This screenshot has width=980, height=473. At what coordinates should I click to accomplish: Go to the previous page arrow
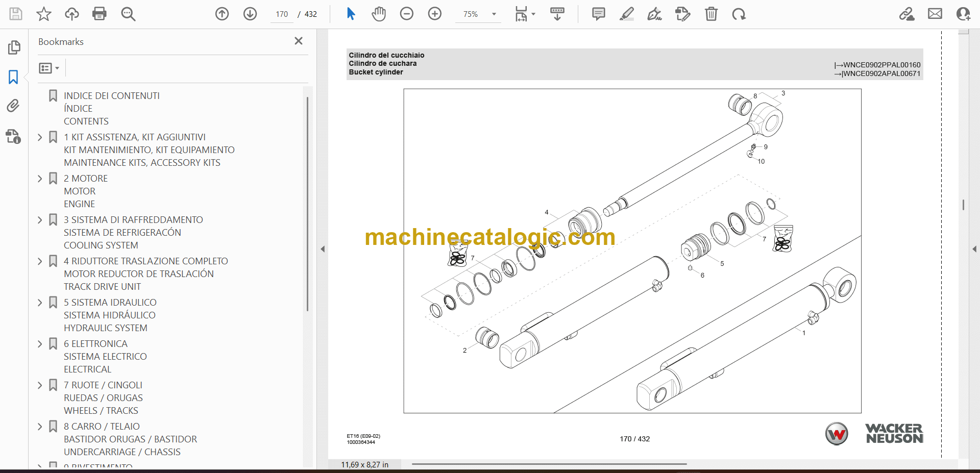(222, 14)
